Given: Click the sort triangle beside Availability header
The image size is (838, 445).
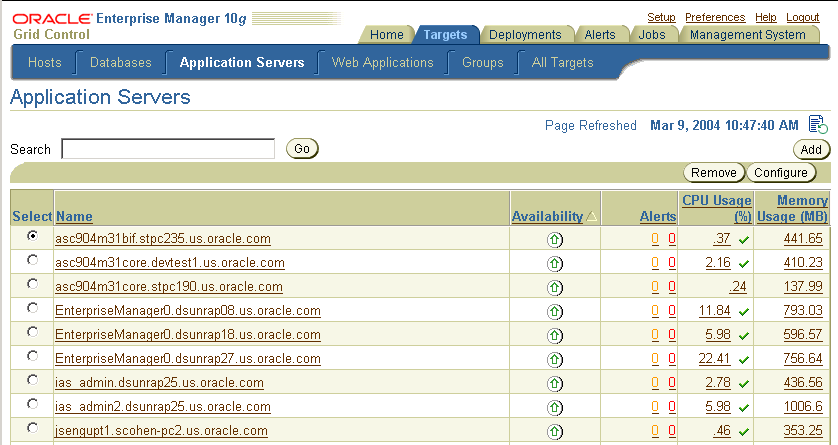Looking at the screenshot, I should click(x=591, y=216).
